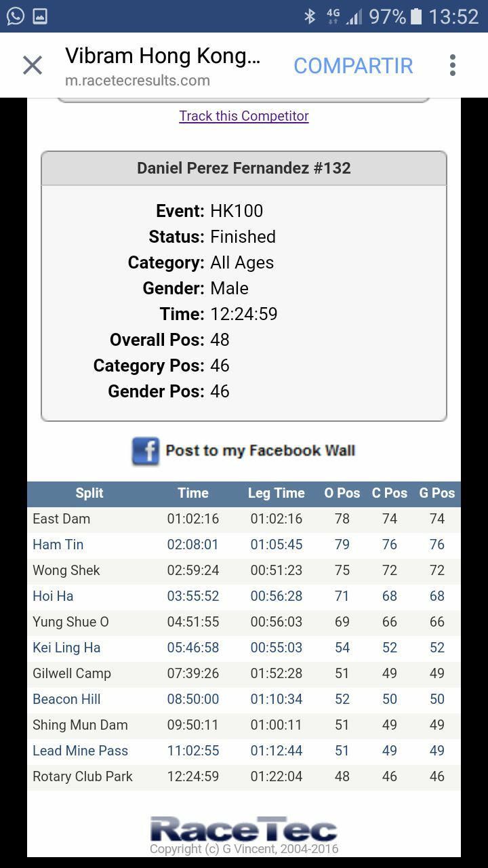Tap the battery status icon
The image size is (488, 868).
[417, 16]
